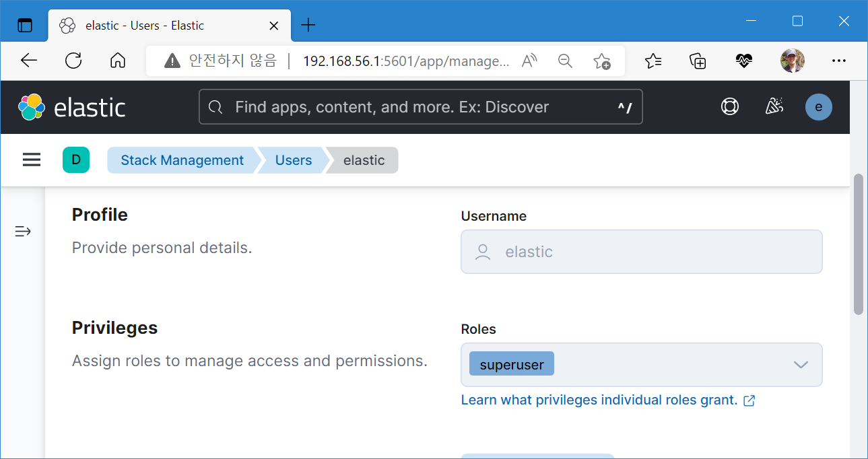Open browser Collections icon

point(698,61)
